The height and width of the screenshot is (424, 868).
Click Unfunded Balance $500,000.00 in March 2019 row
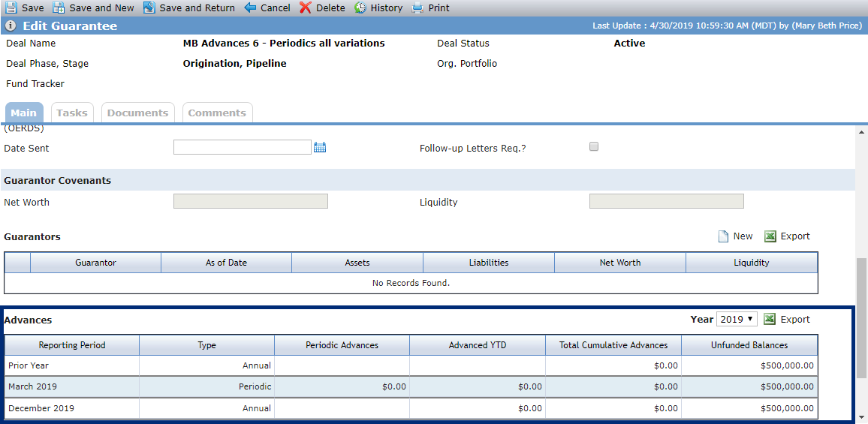click(x=787, y=386)
